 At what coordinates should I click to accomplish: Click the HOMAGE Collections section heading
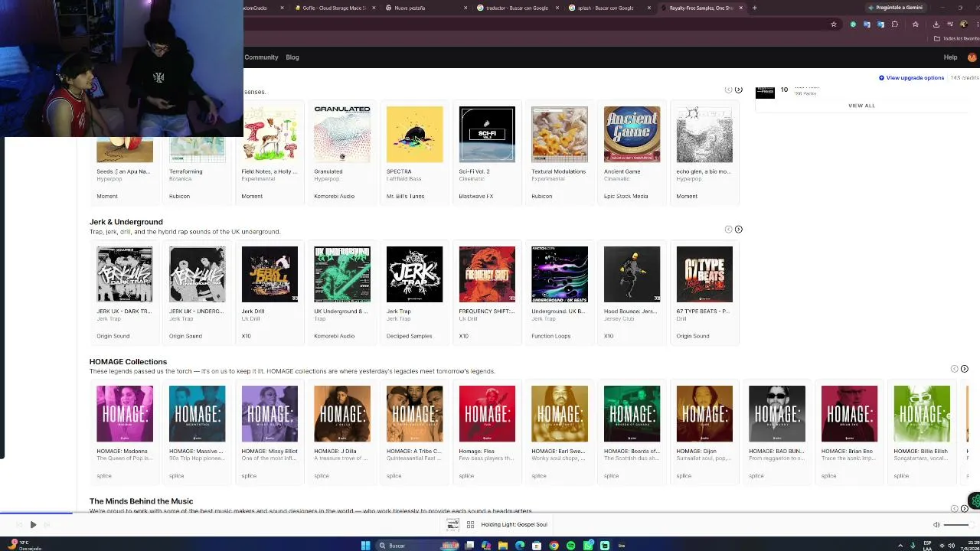[128, 361]
